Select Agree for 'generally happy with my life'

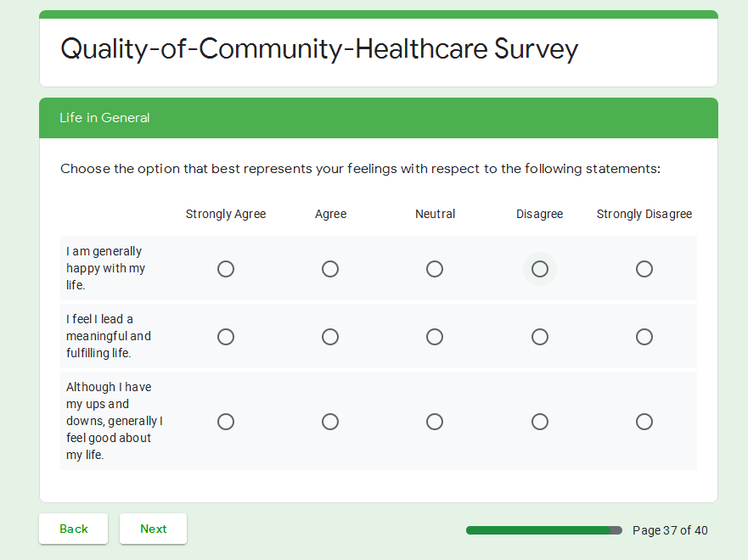(x=330, y=269)
